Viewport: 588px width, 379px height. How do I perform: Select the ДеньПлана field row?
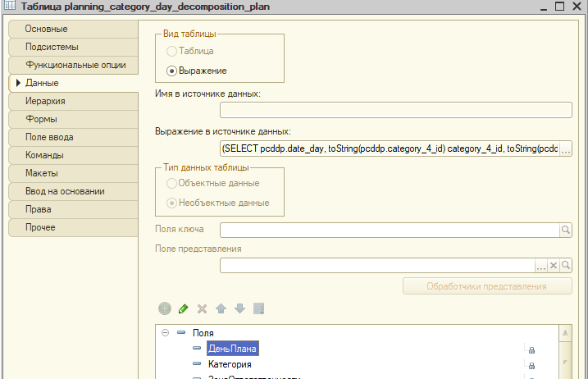(x=233, y=349)
